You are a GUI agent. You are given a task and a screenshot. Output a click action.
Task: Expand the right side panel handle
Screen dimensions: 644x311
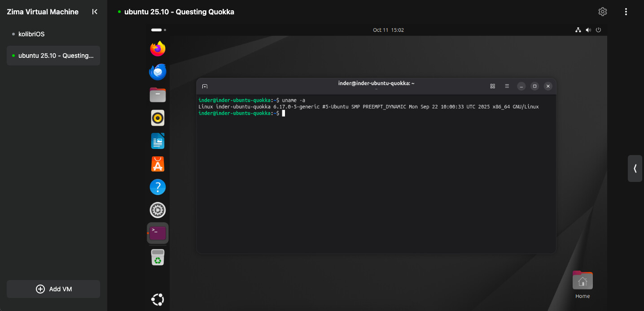[x=635, y=168]
